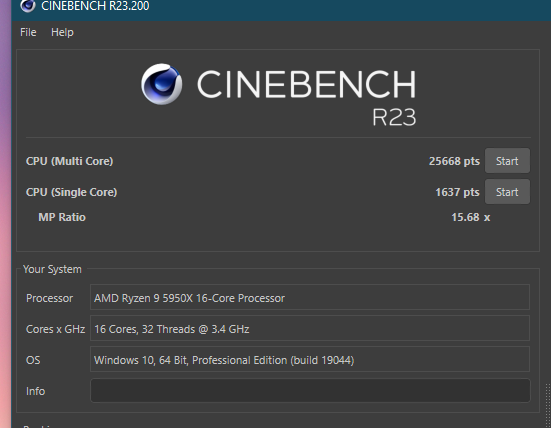The width and height of the screenshot is (551, 428).
Task: Click the CINEBENCH R23.200 window title
Action: [x=95, y=6]
